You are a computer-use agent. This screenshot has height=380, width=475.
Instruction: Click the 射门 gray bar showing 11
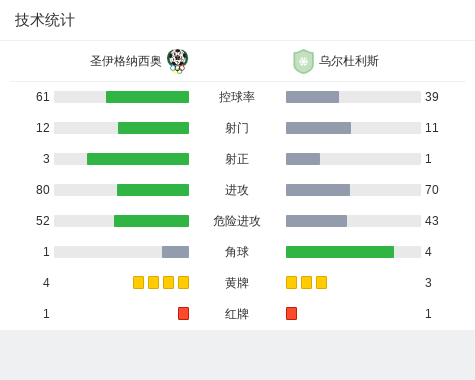(318, 128)
